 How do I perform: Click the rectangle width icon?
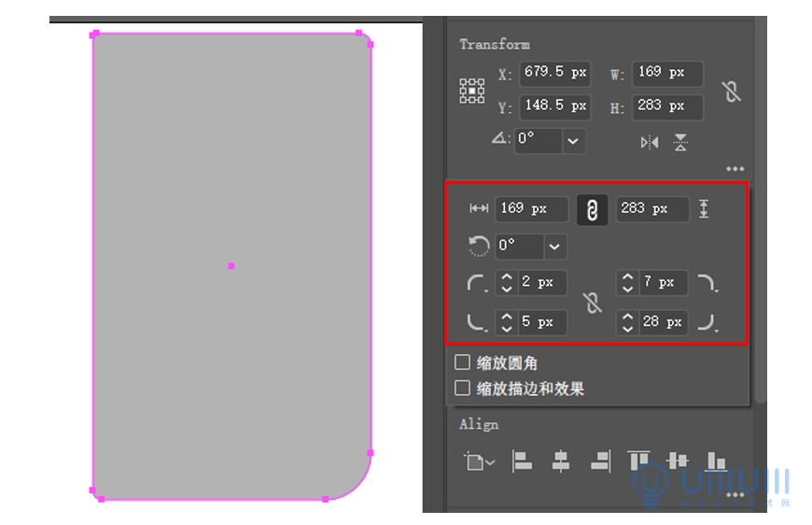point(479,208)
